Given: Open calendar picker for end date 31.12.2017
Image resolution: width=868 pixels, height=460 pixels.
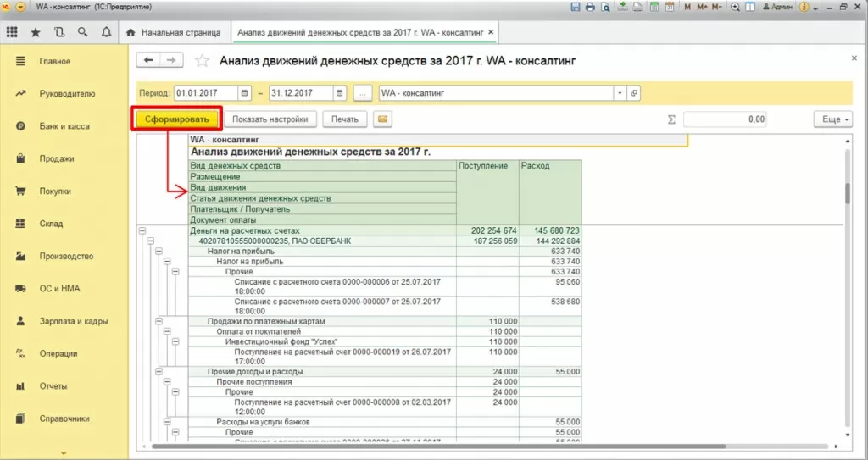Looking at the screenshot, I should tap(340, 93).
